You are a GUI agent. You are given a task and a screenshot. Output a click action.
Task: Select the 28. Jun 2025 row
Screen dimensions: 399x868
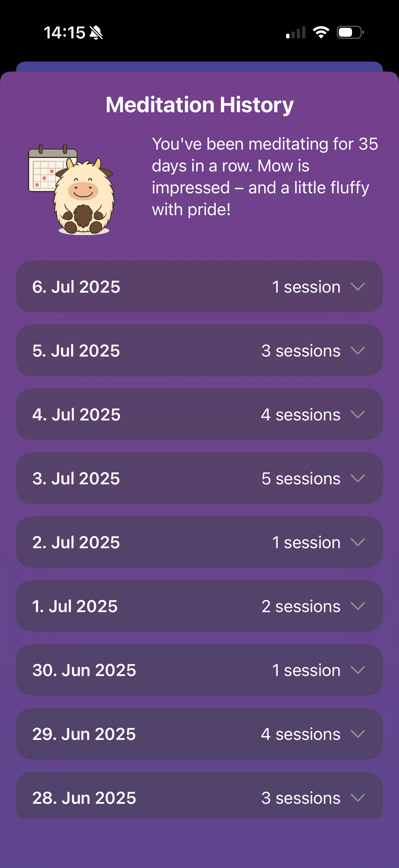[199, 796]
